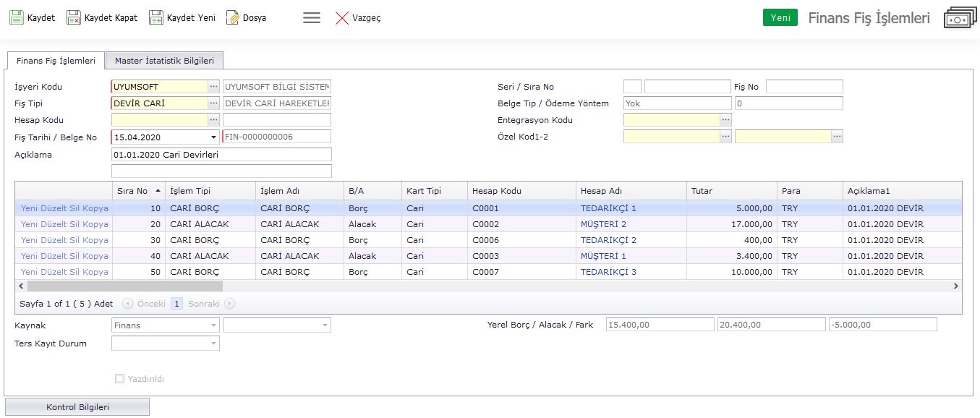The height and width of the screenshot is (418, 980).
Task: Select the Finans Fiş İşlemleri tab
Action: pos(56,61)
